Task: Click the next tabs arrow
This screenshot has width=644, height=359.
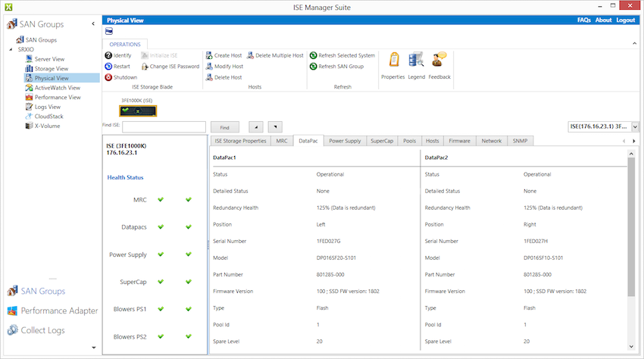Action: pyautogui.click(x=633, y=142)
